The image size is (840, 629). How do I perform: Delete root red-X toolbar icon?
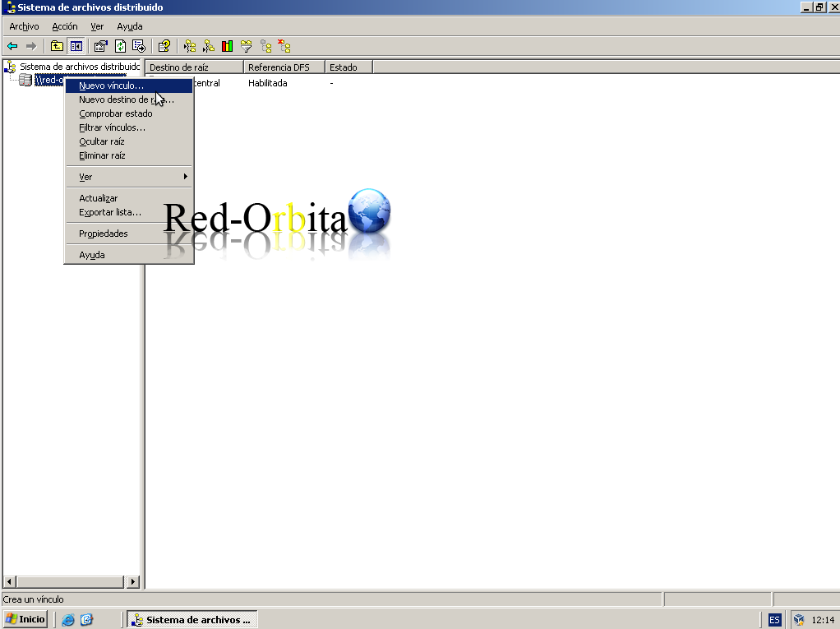284,47
